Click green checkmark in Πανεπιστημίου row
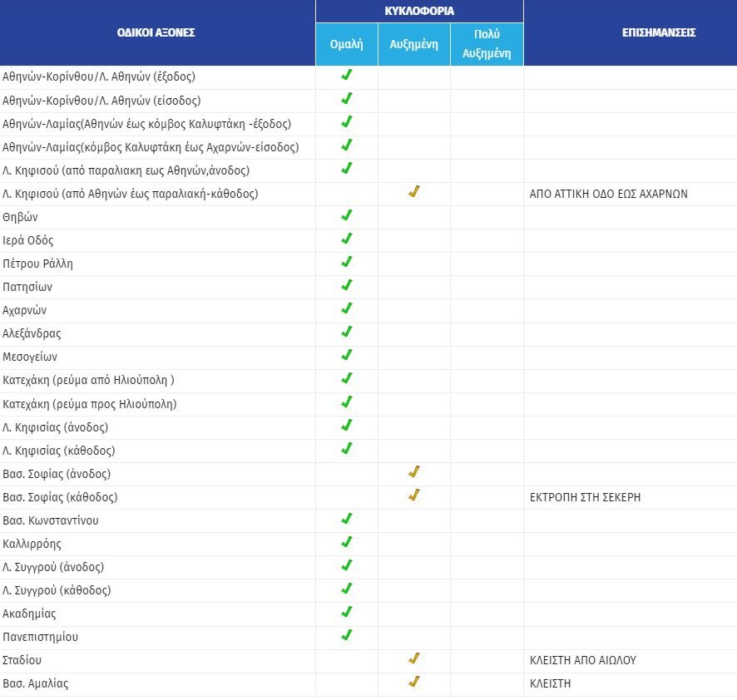The image size is (737, 700). click(347, 635)
